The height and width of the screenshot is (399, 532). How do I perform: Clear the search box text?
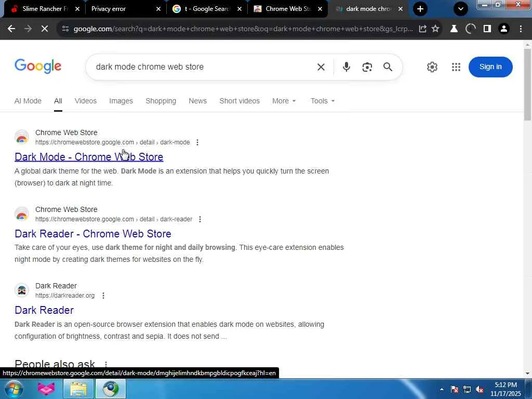pyautogui.click(x=321, y=67)
